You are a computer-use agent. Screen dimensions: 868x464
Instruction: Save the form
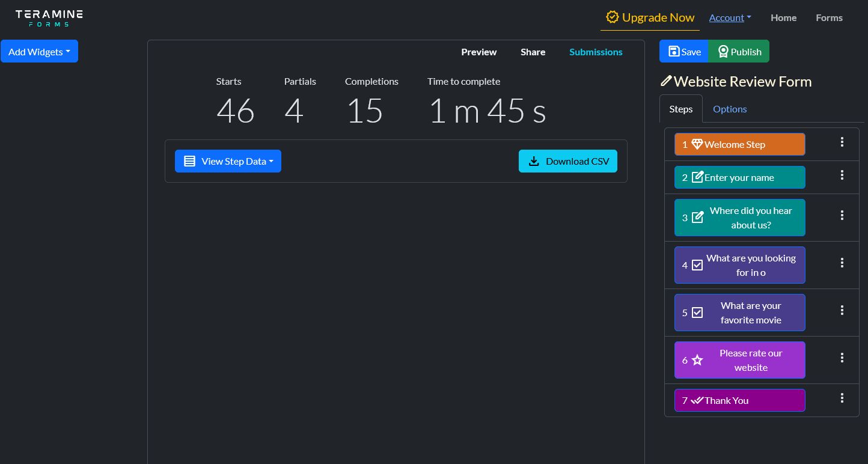(x=684, y=52)
